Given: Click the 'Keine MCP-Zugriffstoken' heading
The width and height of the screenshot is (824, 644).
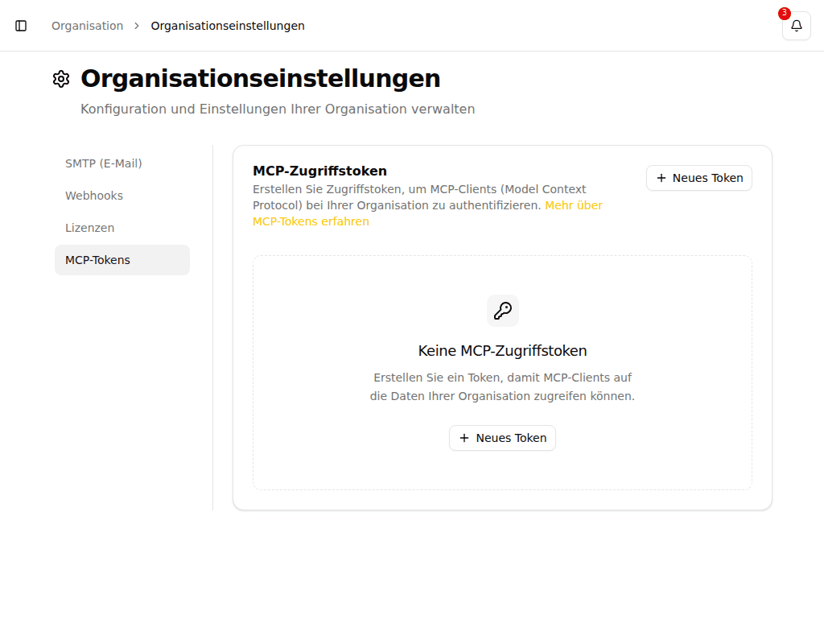Looking at the screenshot, I should (x=502, y=351).
